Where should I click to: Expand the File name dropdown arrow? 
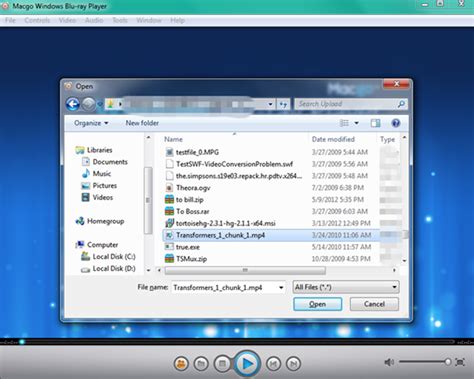click(x=281, y=287)
